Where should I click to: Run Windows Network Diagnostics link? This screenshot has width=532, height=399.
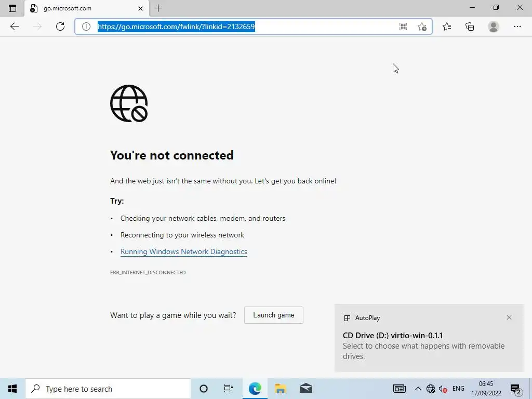click(183, 251)
